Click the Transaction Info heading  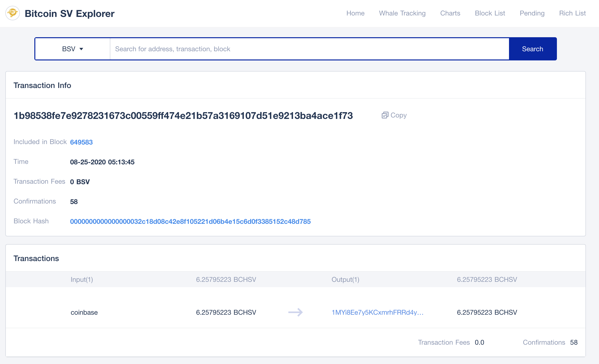click(x=42, y=85)
